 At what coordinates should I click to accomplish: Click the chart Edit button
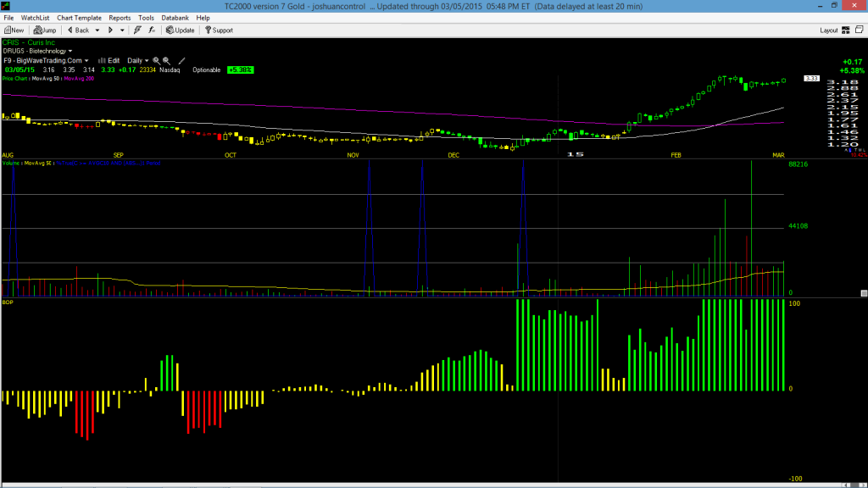coord(109,61)
